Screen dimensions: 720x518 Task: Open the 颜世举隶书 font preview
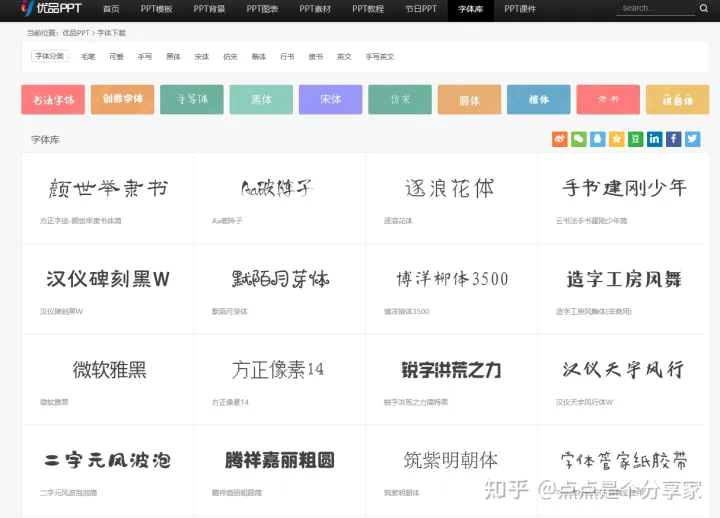(x=108, y=188)
